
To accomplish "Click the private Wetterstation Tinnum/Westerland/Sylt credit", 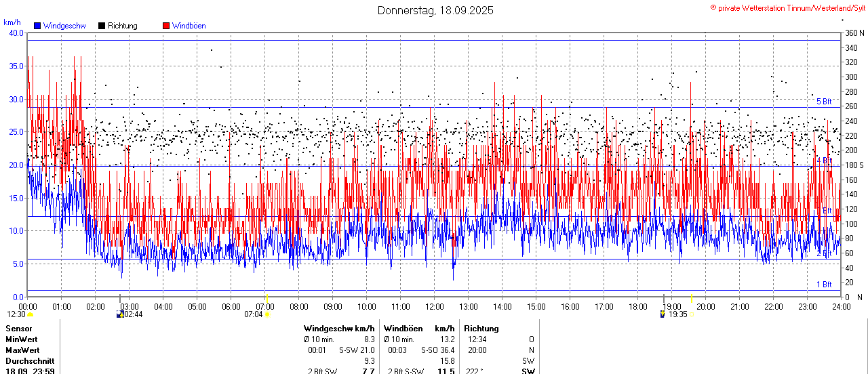I will coord(787,7).
